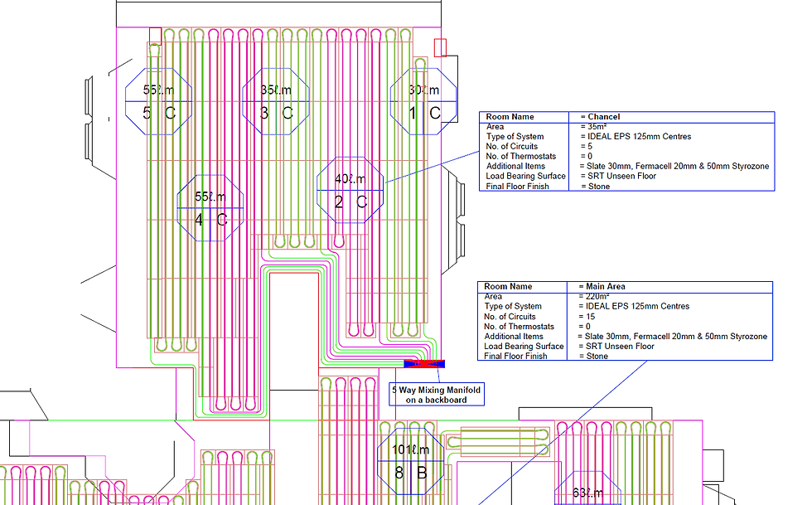Click 'No. of Thermostats' in Chancel table
Viewport: 812px width, 505px height.
(x=521, y=156)
